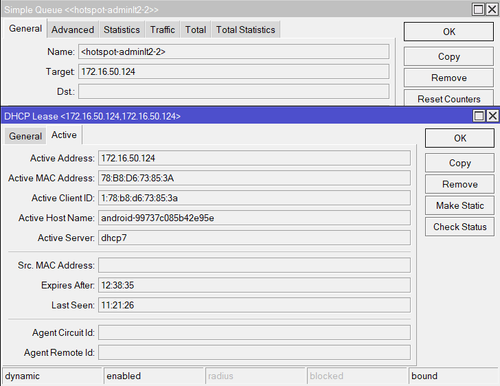Click the 'Target:' label
This screenshot has width=500, height=386.
coord(60,72)
